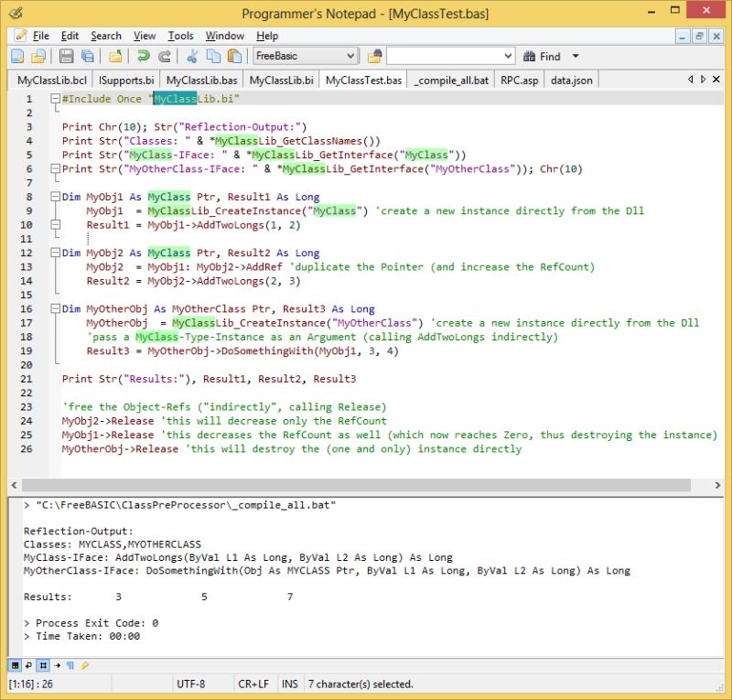Screen dimensions: 732x700
Task: Collapse the fold marker on line 6
Action: coord(55,168)
